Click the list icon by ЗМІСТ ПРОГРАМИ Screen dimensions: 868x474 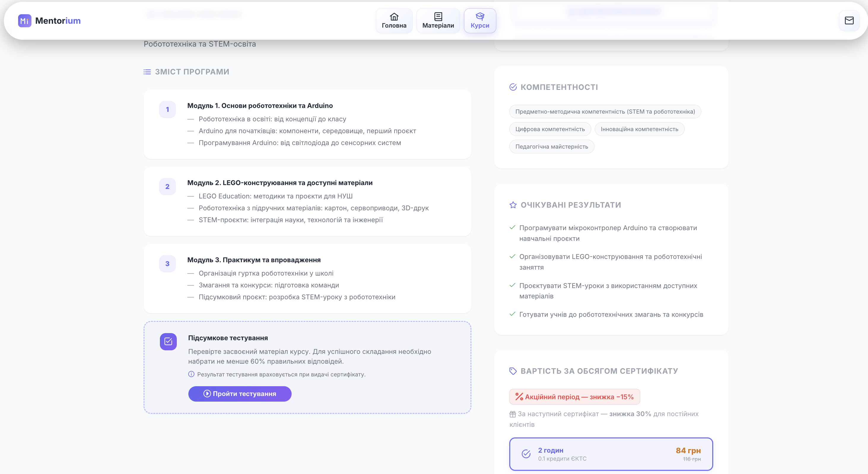pos(147,72)
